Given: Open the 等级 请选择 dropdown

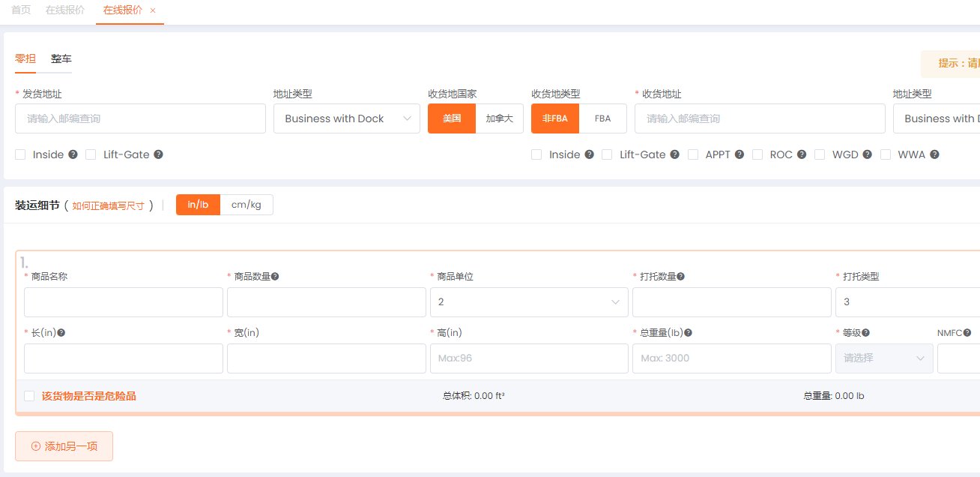Looking at the screenshot, I should (884, 358).
